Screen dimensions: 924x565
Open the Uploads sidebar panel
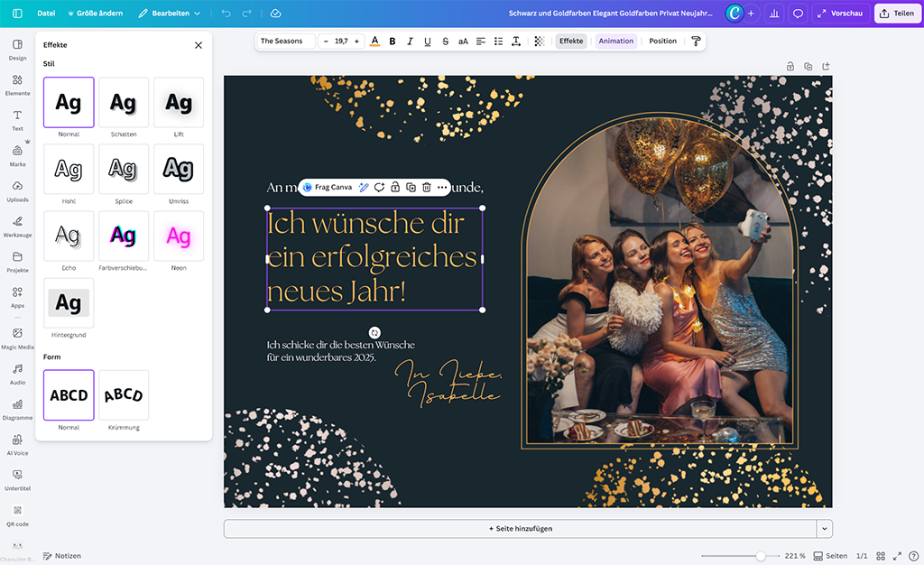(18, 190)
